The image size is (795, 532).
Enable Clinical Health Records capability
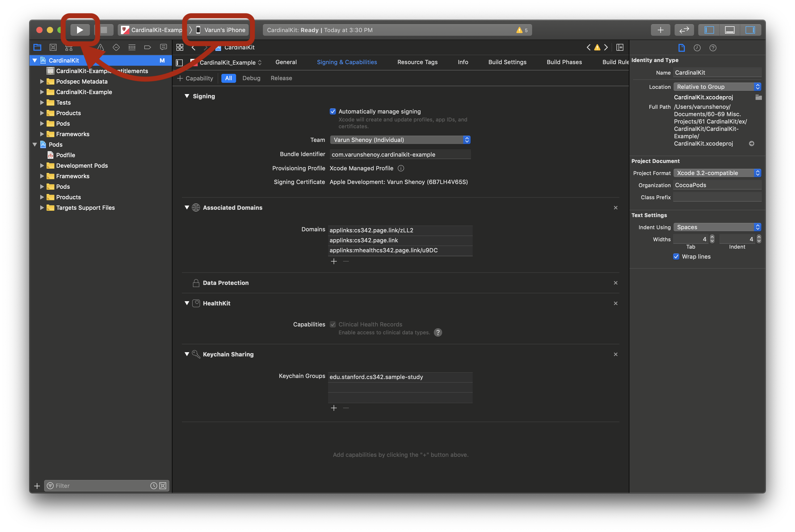(x=333, y=324)
